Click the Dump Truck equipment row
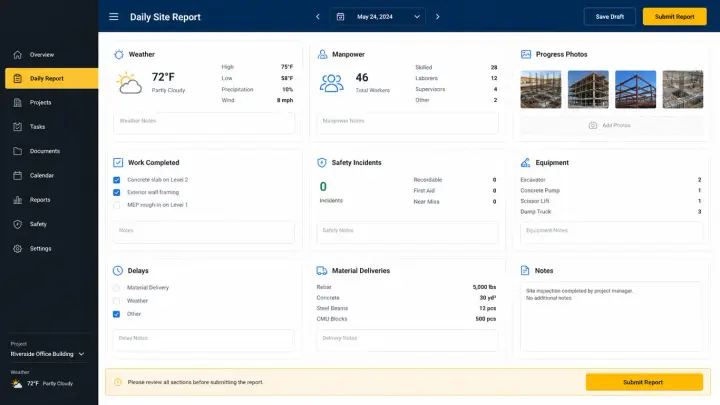The height and width of the screenshot is (405, 720). [x=611, y=212]
